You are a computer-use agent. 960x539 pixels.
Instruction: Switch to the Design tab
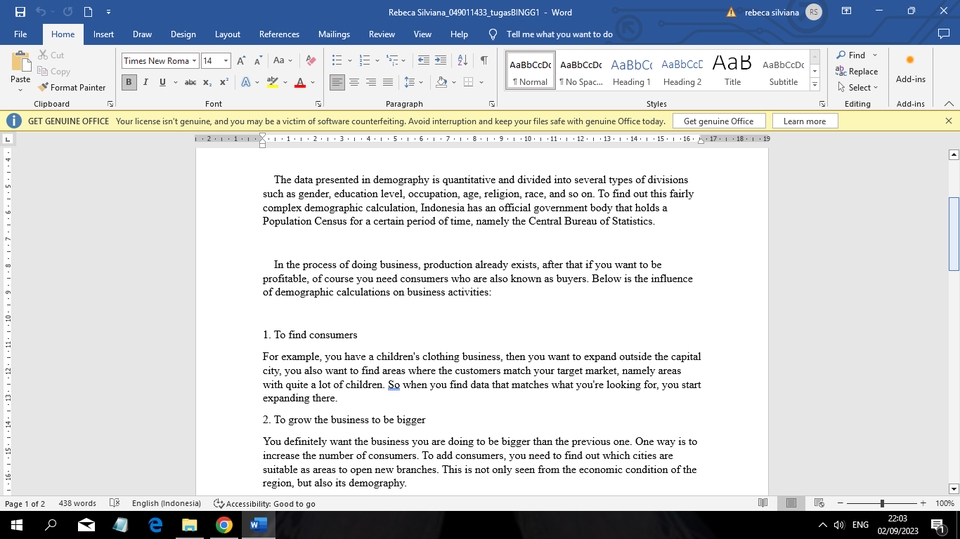click(x=183, y=34)
